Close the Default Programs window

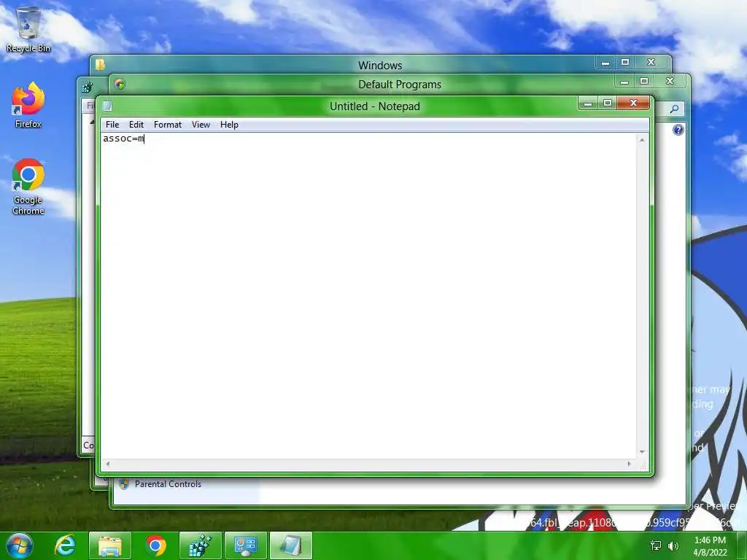point(670,82)
